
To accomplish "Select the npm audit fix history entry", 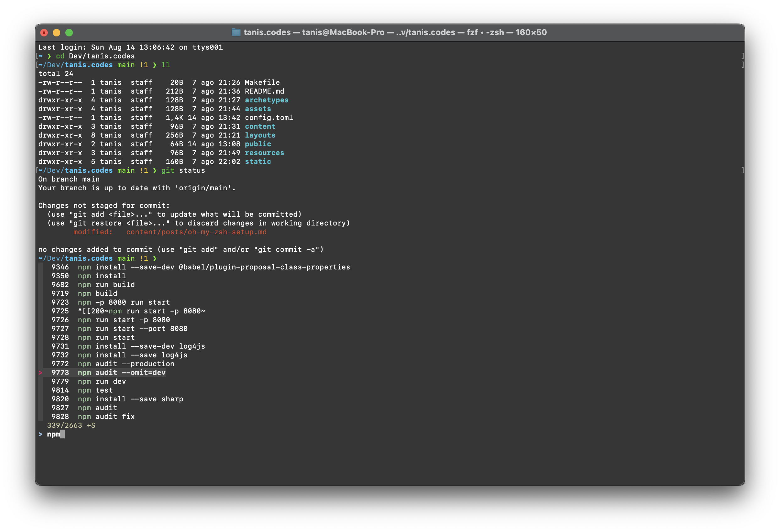I will pyautogui.click(x=106, y=416).
